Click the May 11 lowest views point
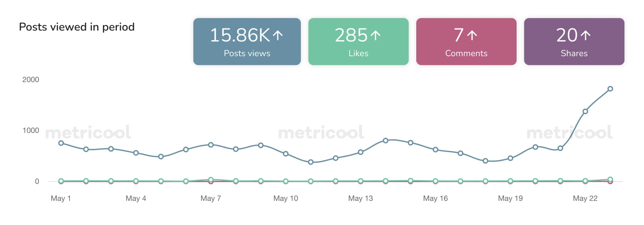The width and height of the screenshot is (644, 225). 311,162
